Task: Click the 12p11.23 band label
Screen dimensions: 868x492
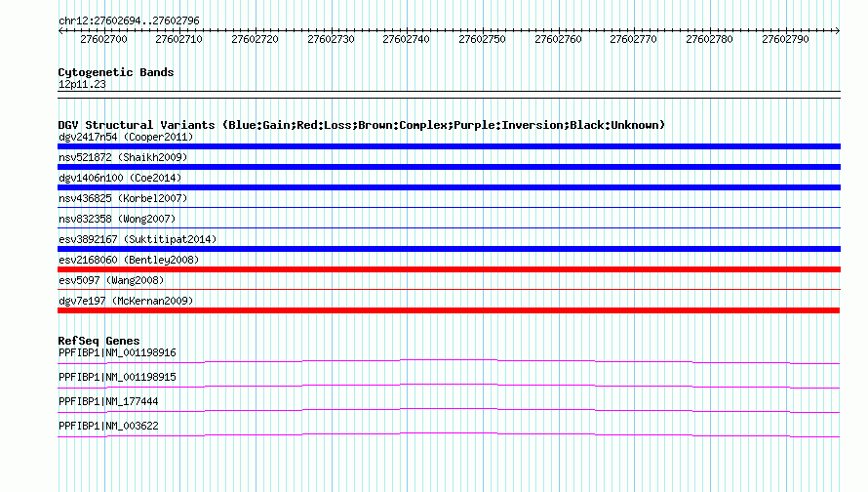Action: [x=82, y=84]
